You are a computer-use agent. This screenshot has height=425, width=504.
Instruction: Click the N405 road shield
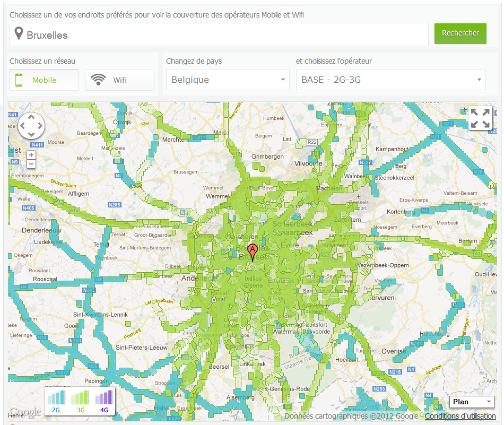[28, 208]
